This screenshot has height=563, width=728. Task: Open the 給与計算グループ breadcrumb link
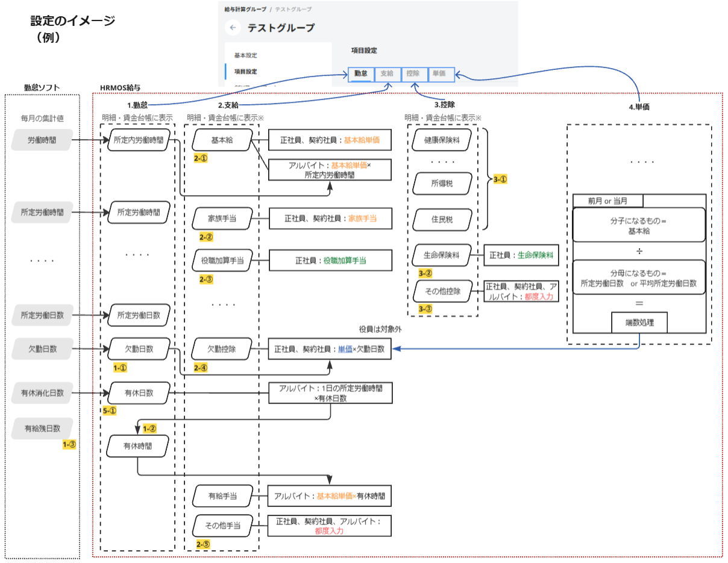[x=245, y=10]
